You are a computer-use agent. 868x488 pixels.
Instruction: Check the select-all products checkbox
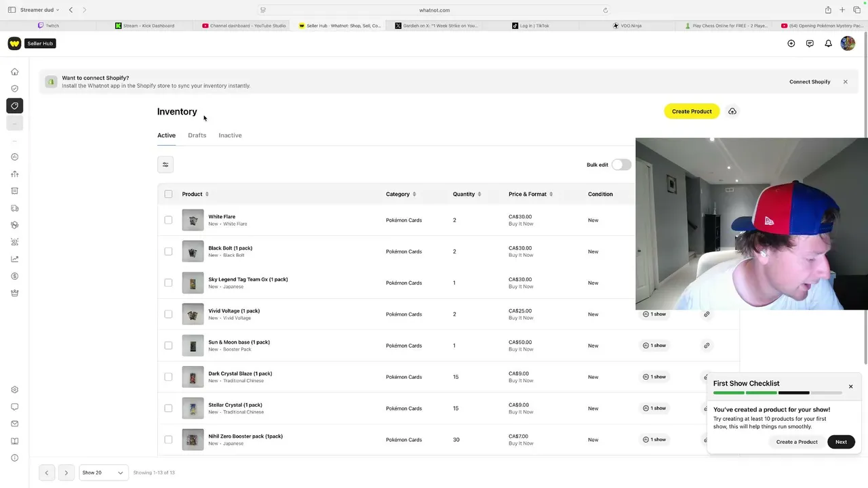pos(168,195)
